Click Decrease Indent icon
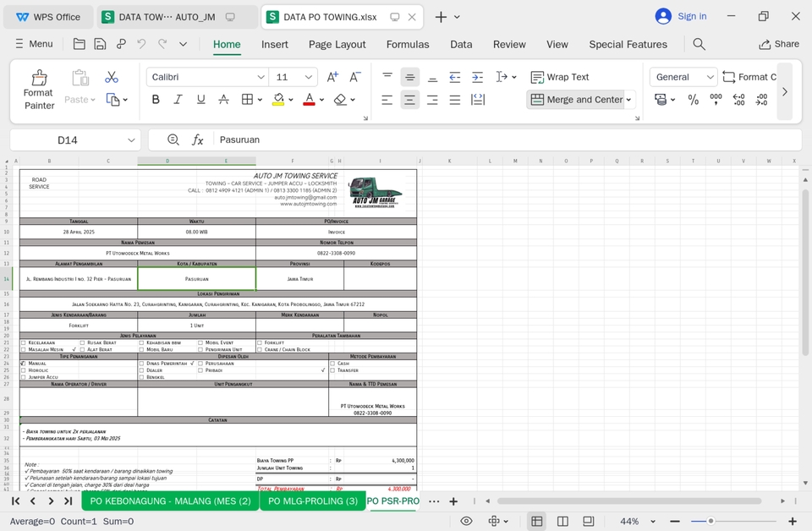This screenshot has width=812, height=531. (455, 77)
